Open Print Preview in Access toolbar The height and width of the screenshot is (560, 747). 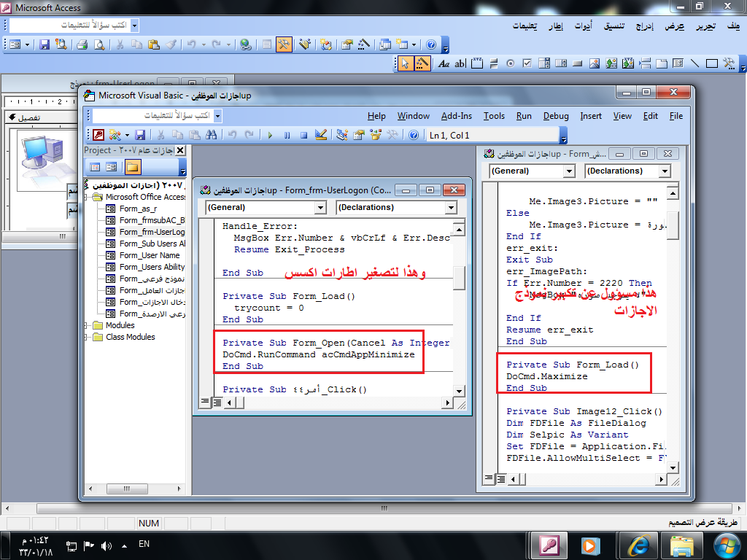[x=99, y=44]
